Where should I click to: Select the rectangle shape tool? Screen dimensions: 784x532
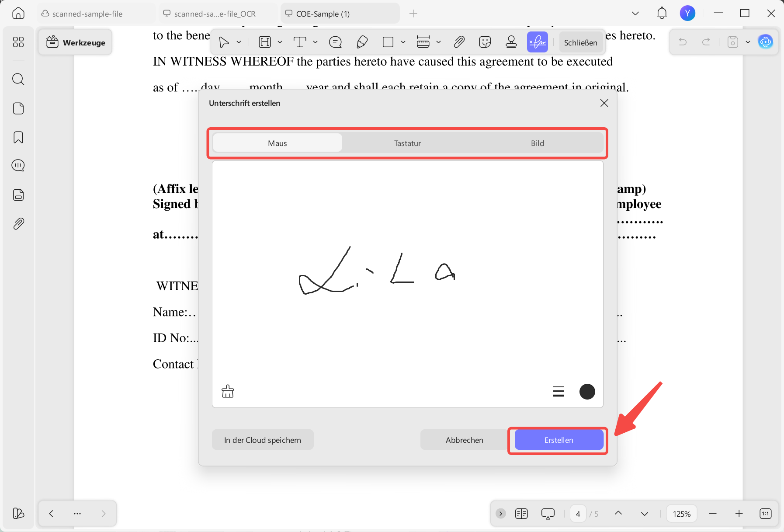pyautogui.click(x=388, y=42)
